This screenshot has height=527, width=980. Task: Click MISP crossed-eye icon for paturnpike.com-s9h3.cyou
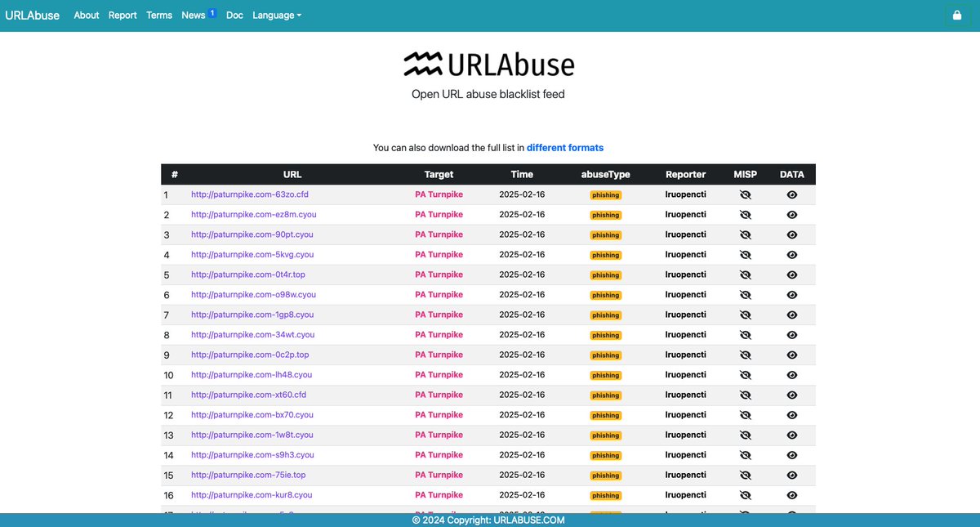coord(745,455)
